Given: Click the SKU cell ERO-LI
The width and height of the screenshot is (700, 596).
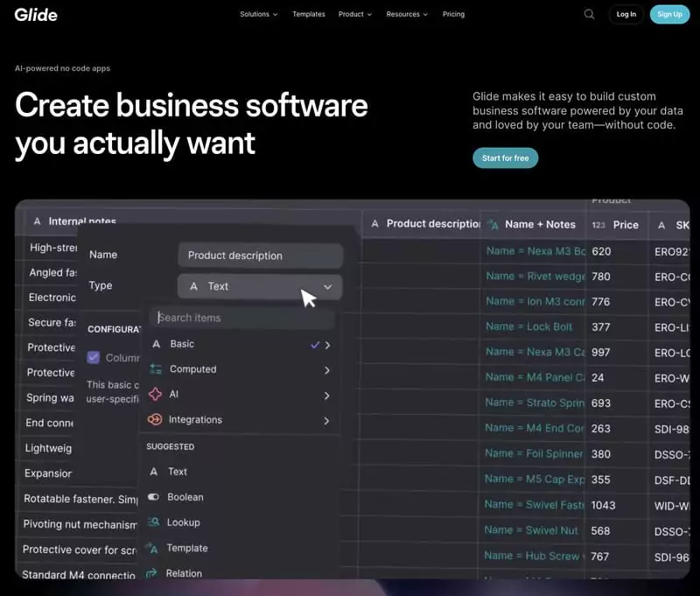Looking at the screenshot, I should 671,327.
